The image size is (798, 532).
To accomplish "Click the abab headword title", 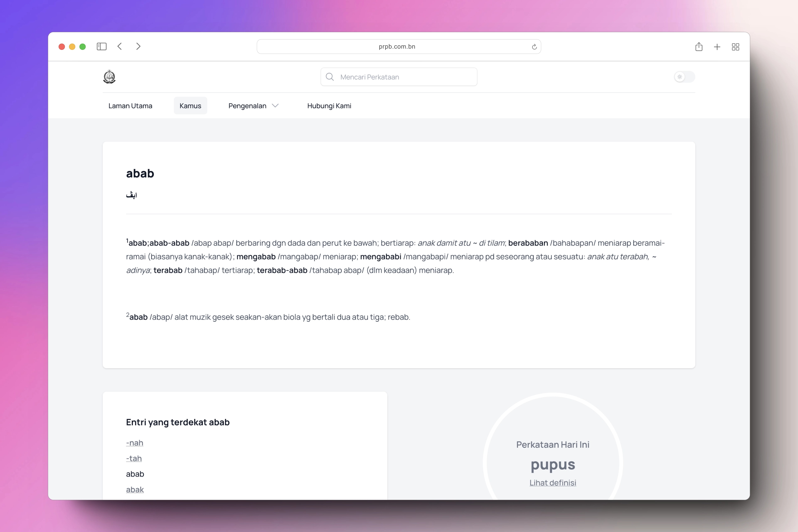I will click(140, 173).
